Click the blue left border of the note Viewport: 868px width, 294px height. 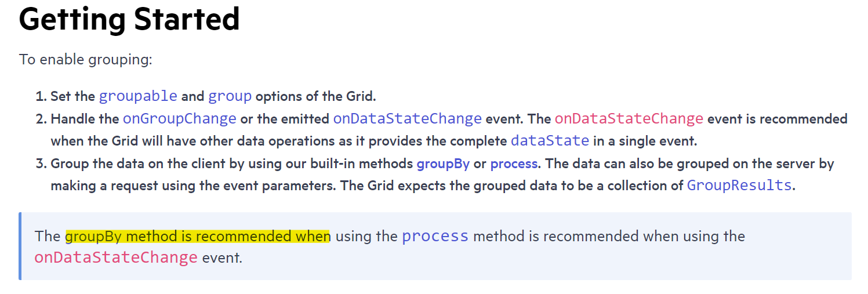(x=20, y=246)
